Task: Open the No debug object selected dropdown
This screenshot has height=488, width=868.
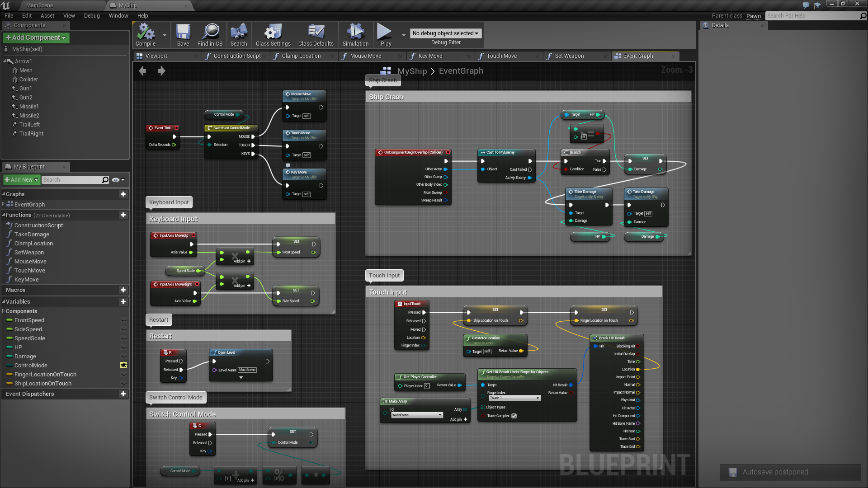Action: coord(445,33)
